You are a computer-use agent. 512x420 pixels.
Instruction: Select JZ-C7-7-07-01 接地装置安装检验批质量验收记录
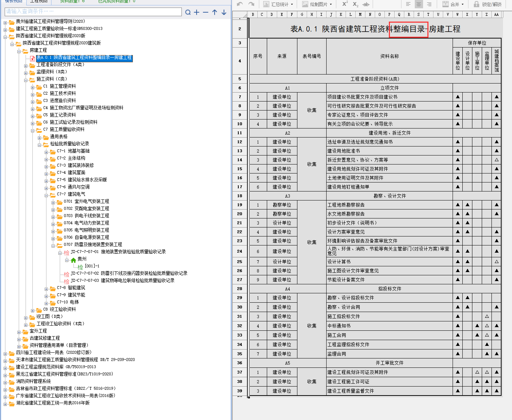(x=118, y=252)
